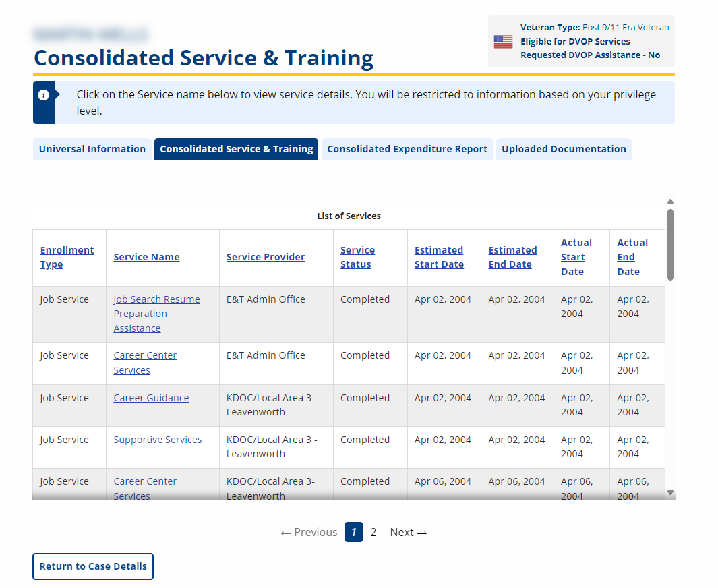Click the Apr 06, 2004 estimated start date
This screenshot has width=718, height=588.
coord(443,481)
